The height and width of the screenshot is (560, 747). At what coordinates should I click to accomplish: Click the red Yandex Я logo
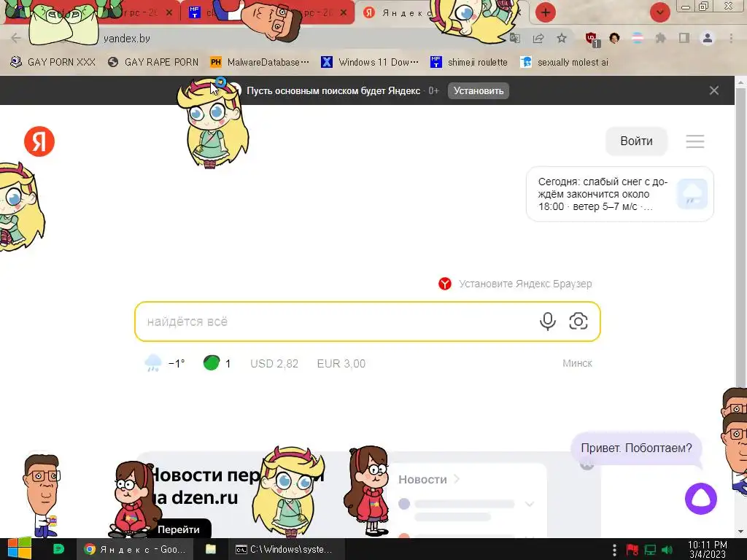pyautogui.click(x=39, y=141)
